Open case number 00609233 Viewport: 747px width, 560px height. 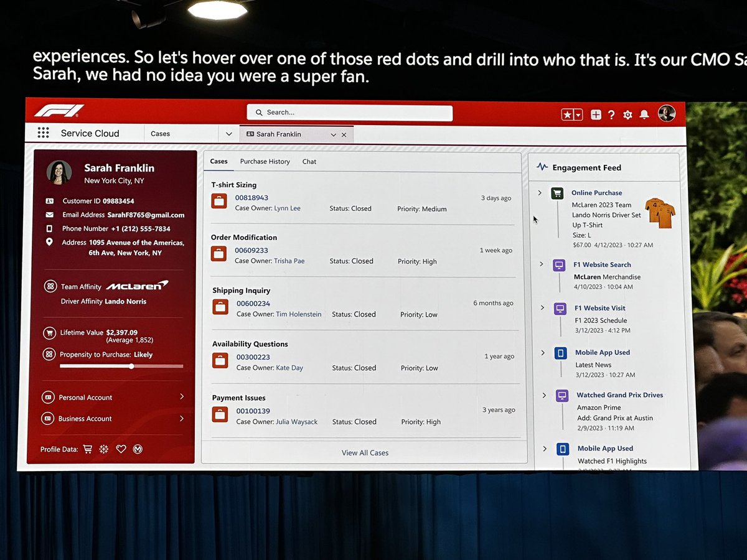[x=251, y=250]
